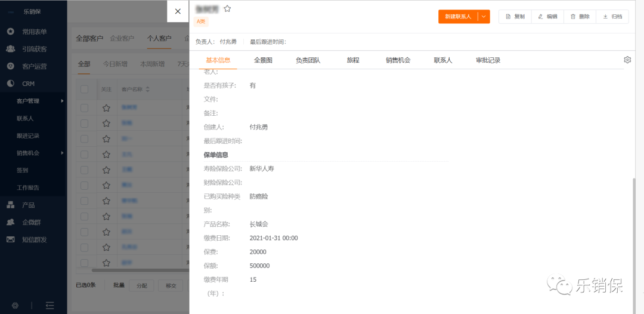This screenshot has width=644, height=314.
Task: Select the 个人客户 tab
Action: point(159,39)
